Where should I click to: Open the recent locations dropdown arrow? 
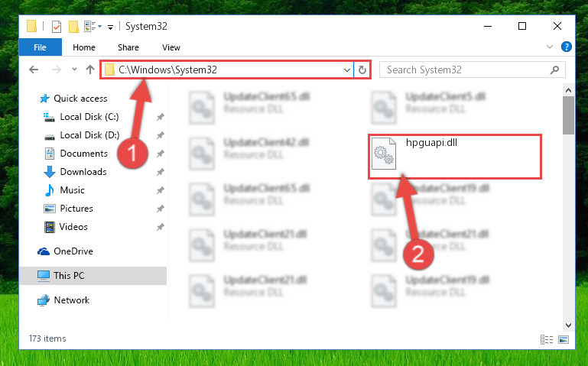tap(74, 70)
